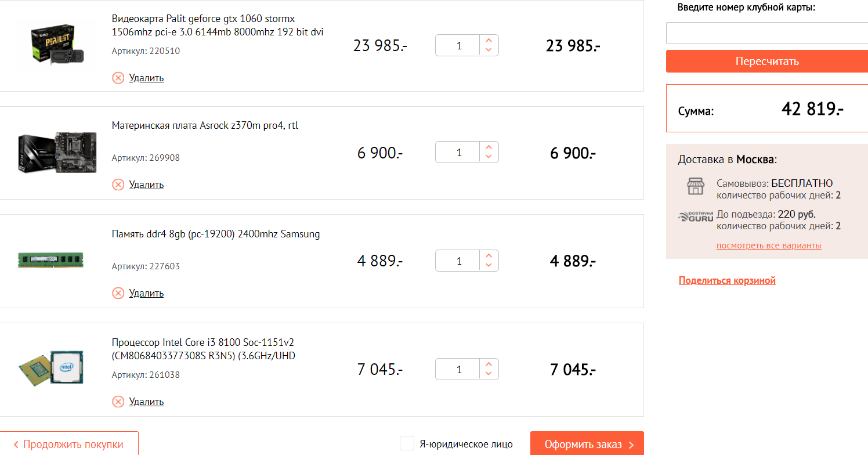Viewport: 868px width, 455px height.
Task: Open the Intel Core i3 processor thumbnail
Action: [51, 367]
